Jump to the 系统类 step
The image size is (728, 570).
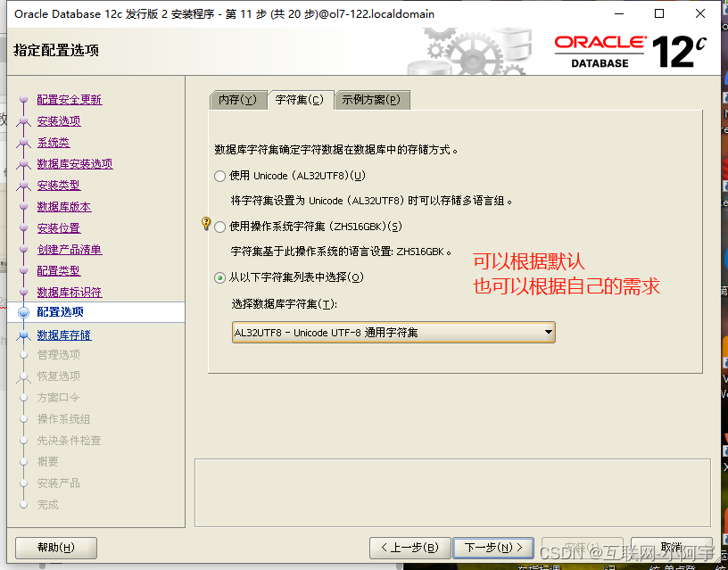(54, 142)
